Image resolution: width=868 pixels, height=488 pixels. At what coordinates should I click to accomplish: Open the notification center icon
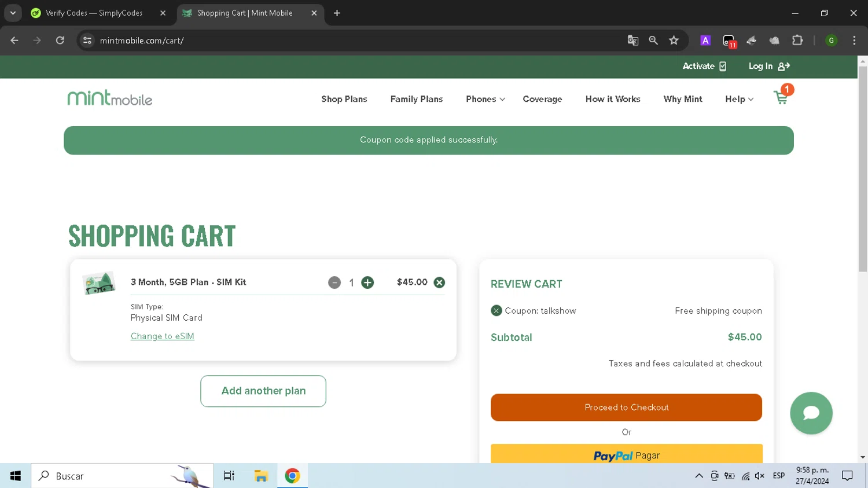click(848, 476)
